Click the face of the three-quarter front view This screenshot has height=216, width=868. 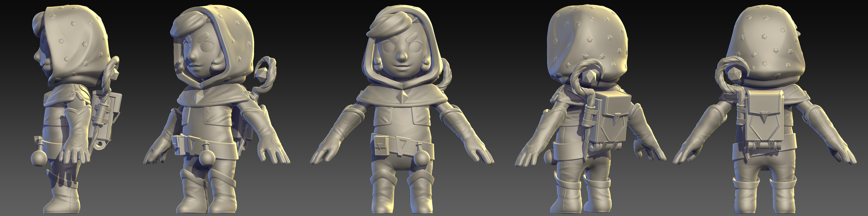click(199, 57)
